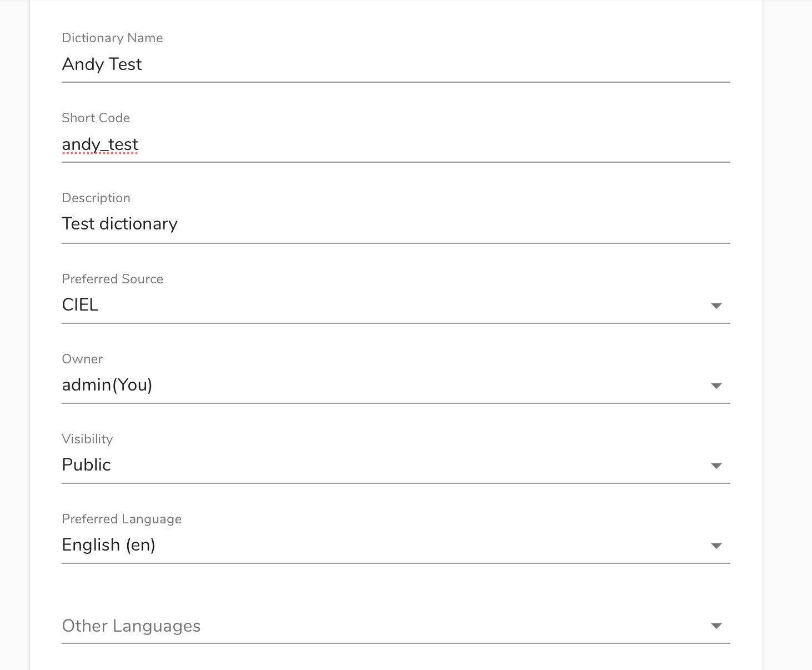The width and height of the screenshot is (812, 670).
Task: Expand the Other Languages field
Action: [x=395, y=626]
